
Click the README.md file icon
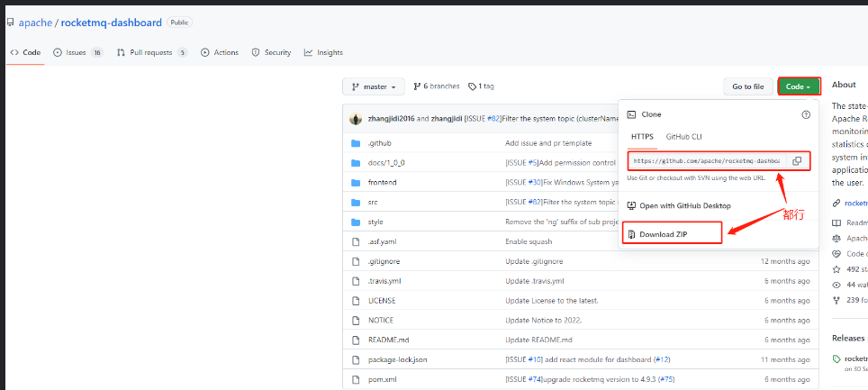356,340
